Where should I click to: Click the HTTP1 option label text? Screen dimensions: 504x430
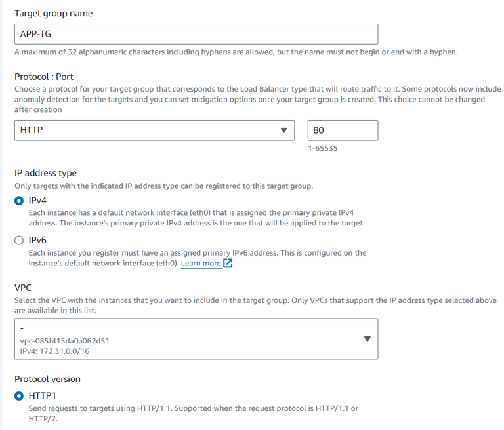[x=43, y=395]
